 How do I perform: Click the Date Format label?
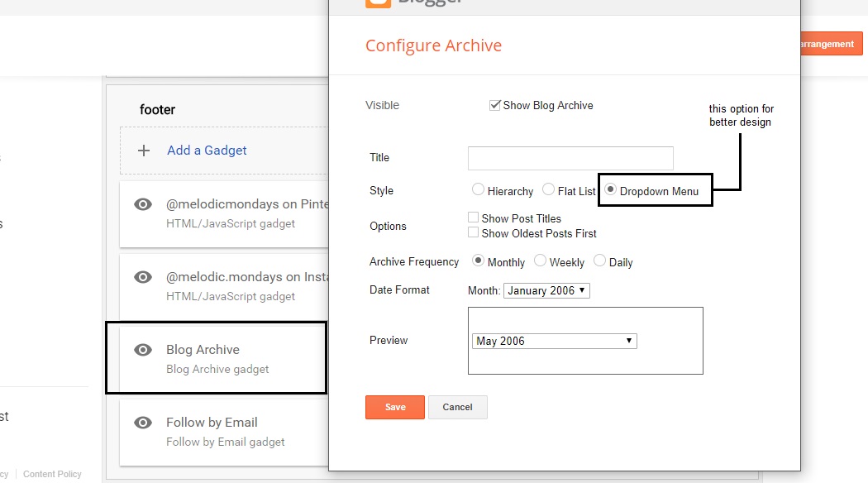[x=399, y=289]
